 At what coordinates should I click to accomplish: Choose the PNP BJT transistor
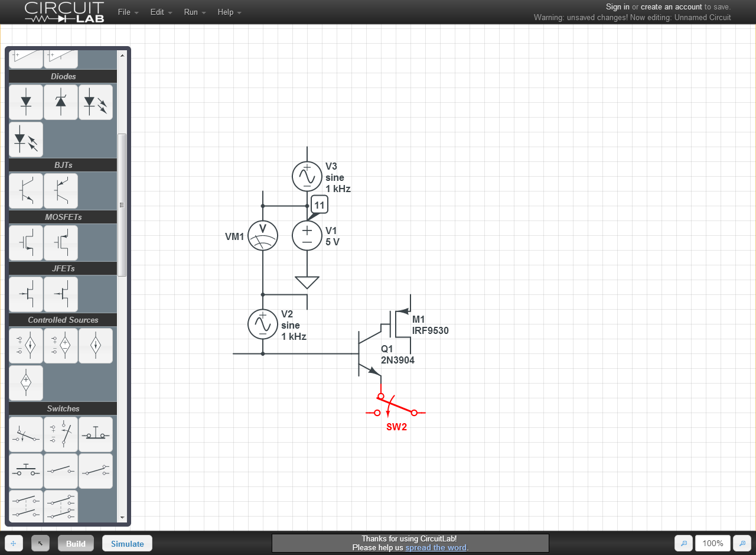click(61, 191)
